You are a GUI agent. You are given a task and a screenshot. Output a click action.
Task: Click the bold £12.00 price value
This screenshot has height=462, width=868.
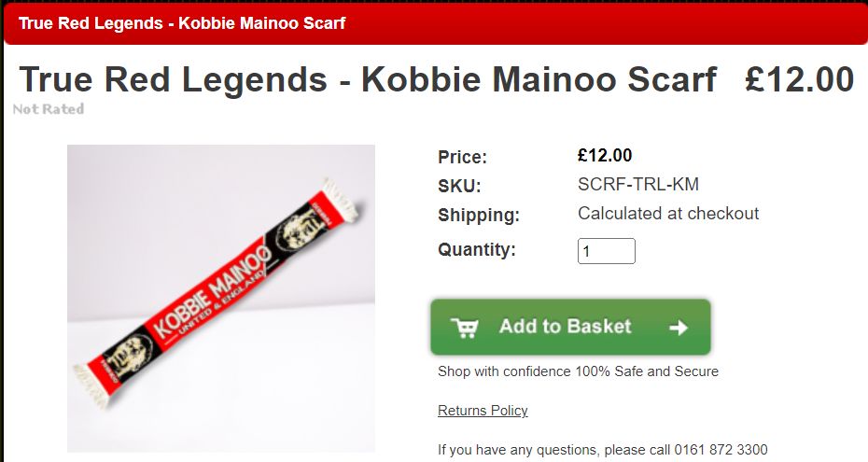tap(605, 155)
